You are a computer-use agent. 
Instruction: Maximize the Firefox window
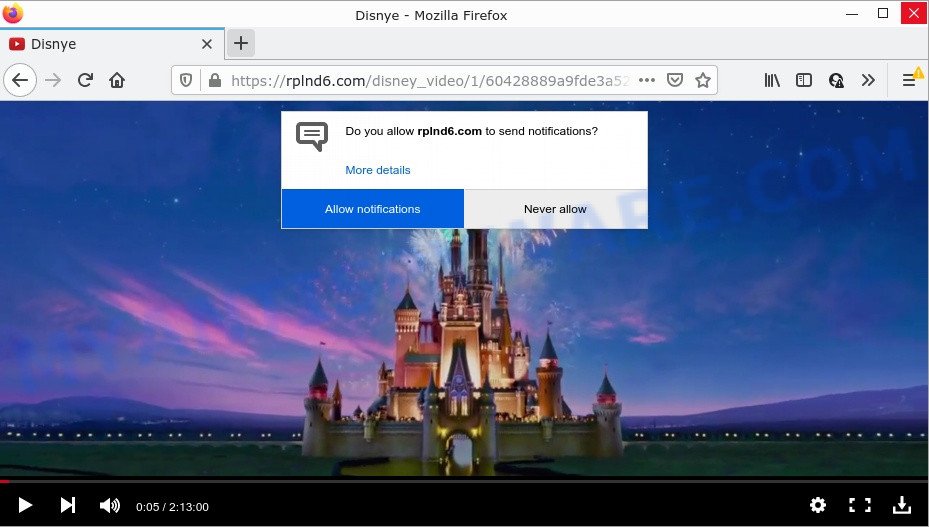(883, 13)
